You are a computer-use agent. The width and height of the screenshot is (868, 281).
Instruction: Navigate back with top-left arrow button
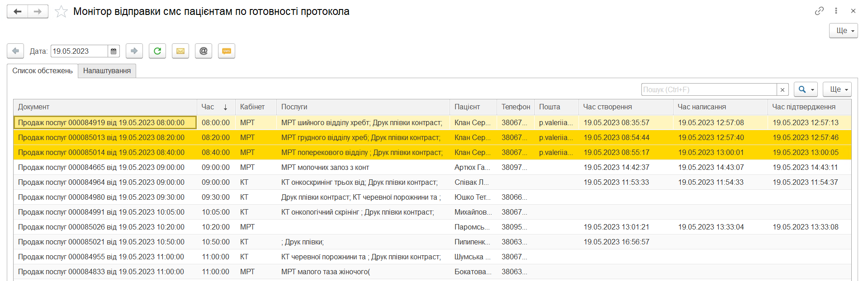pos(17,11)
